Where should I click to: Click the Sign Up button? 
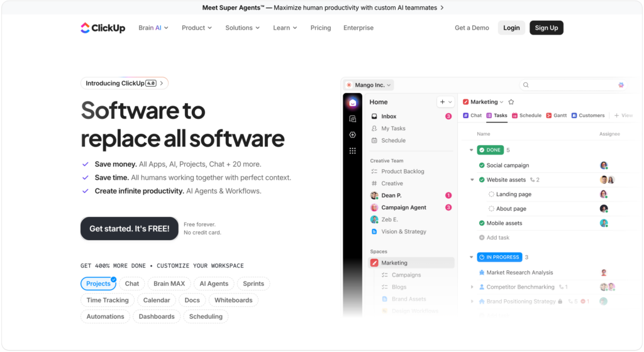pyautogui.click(x=547, y=28)
